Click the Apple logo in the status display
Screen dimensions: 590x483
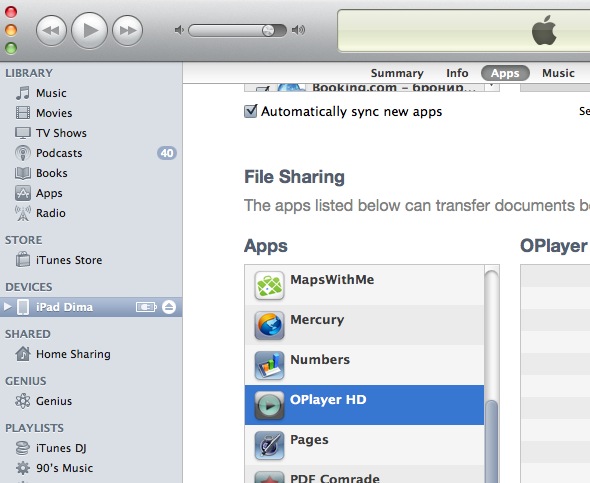(x=544, y=30)
